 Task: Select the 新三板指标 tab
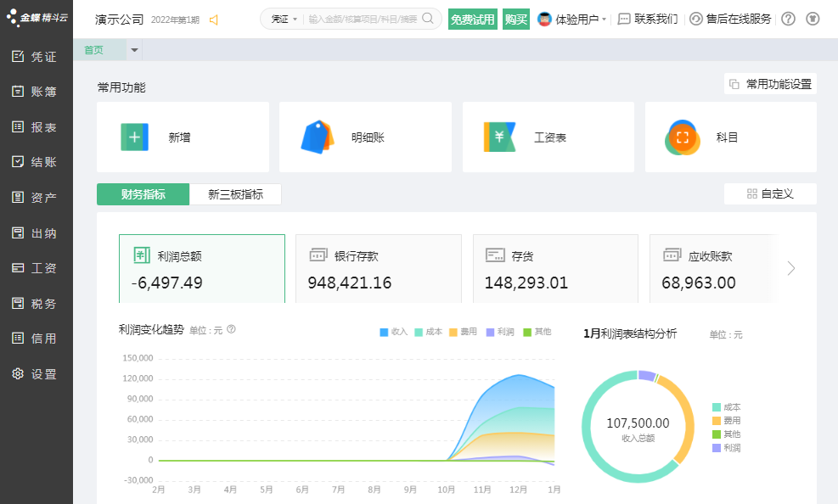click(235, 194)
